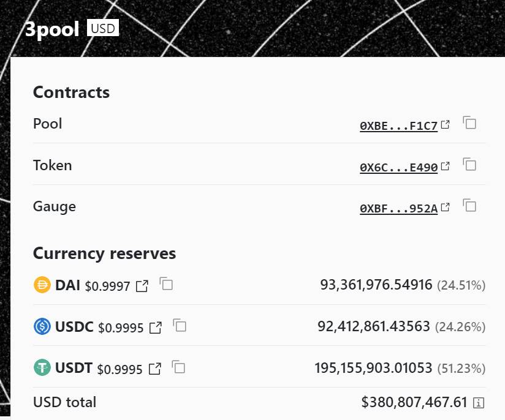This screenshot has height=420, width=505.
Task: Copy the Gauge contract address
Action: coord(469,205)
